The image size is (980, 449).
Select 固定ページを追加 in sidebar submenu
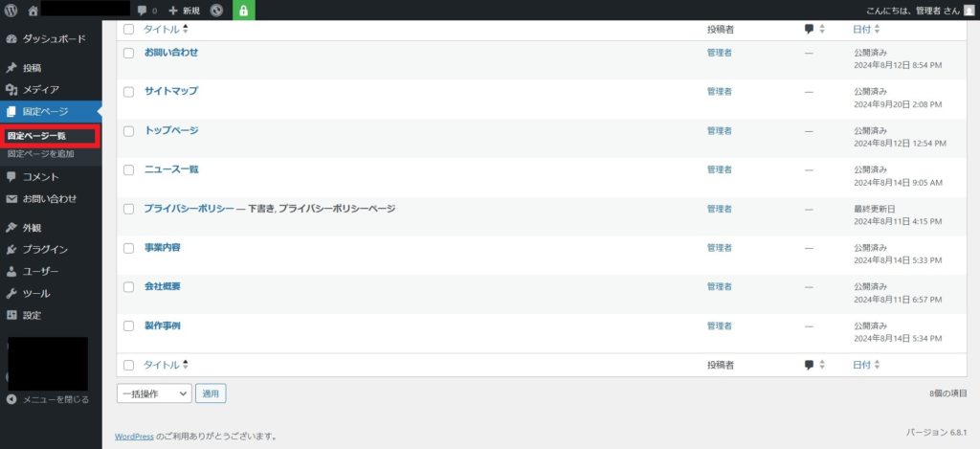click(40, 154)
